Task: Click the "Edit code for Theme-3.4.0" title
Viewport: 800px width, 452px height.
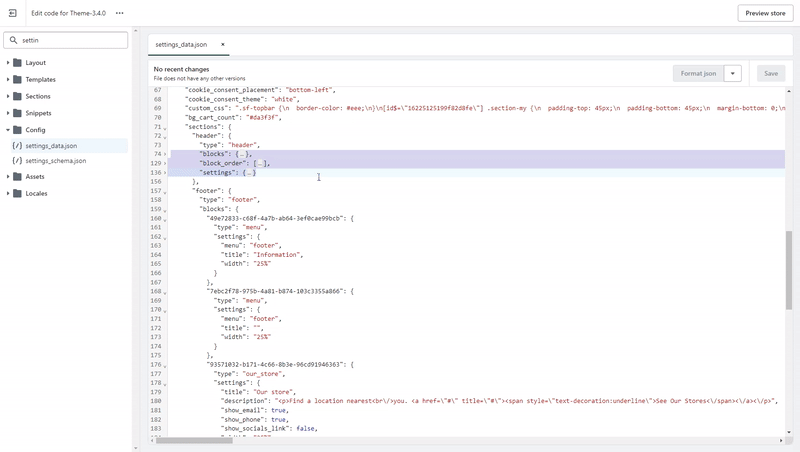Action: [x=68, y=13]
